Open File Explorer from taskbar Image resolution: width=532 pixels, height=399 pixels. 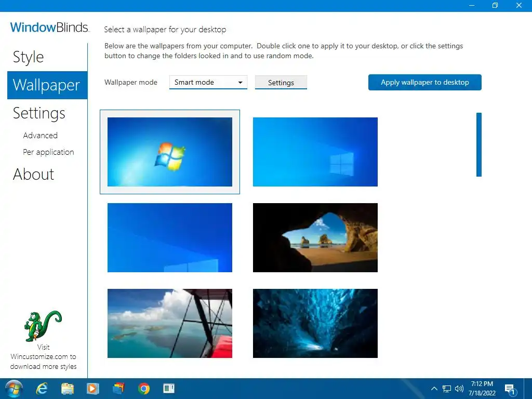tap(67, 389)
